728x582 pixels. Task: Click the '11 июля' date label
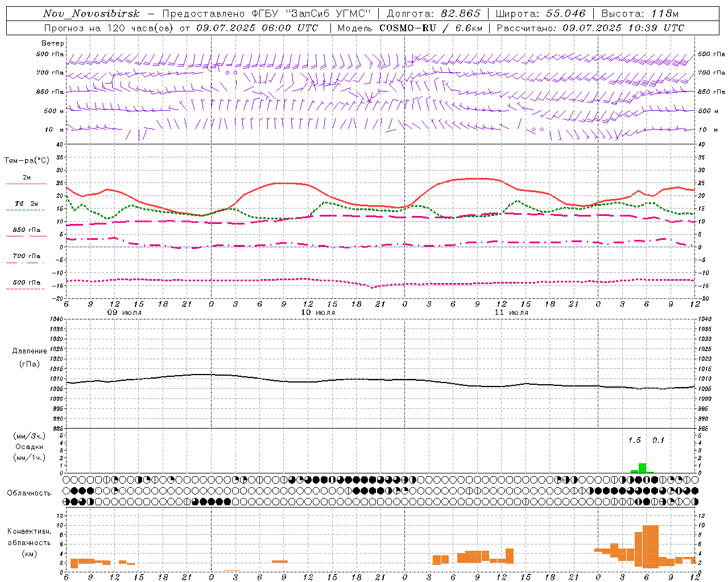click(511, 312)
